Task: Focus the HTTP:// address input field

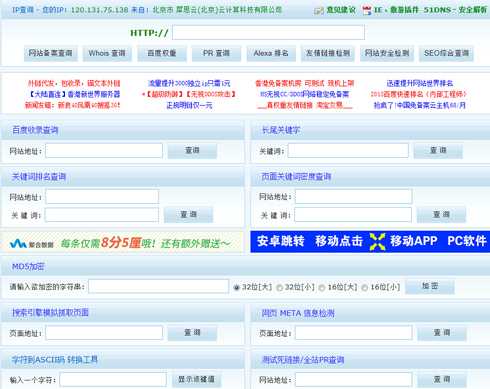Action: [268, 32]
